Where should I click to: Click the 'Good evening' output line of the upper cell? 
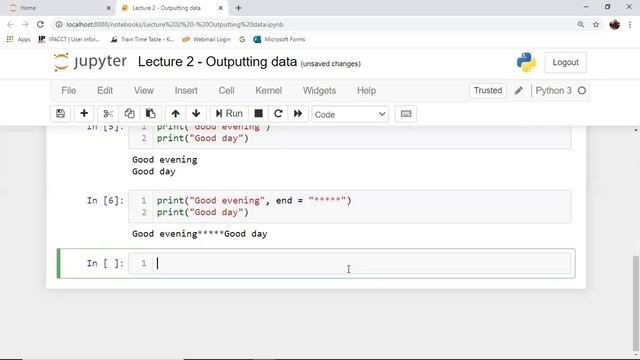coord(164,160)
